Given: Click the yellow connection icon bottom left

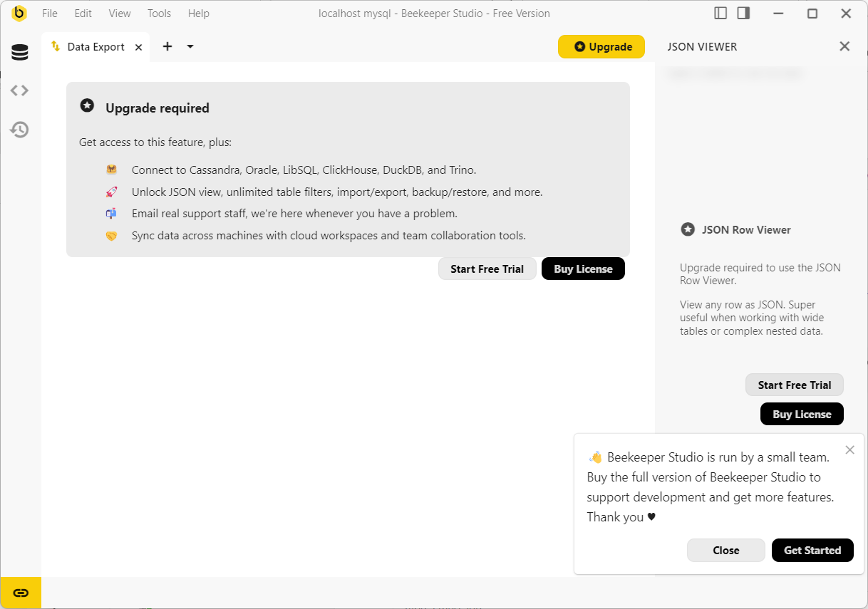Looking at the screenshot, I should point(21,592).
